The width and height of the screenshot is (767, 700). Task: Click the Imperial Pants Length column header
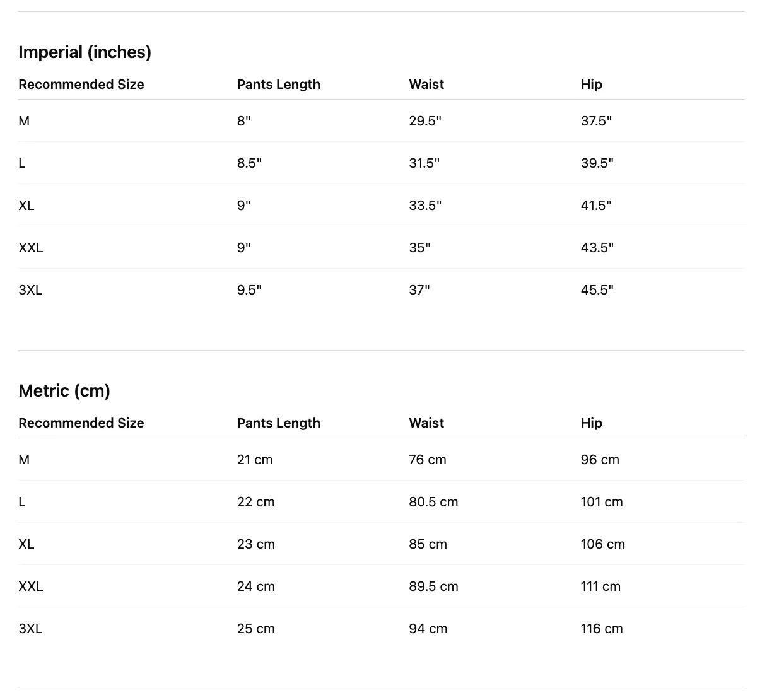click(279, 85)
